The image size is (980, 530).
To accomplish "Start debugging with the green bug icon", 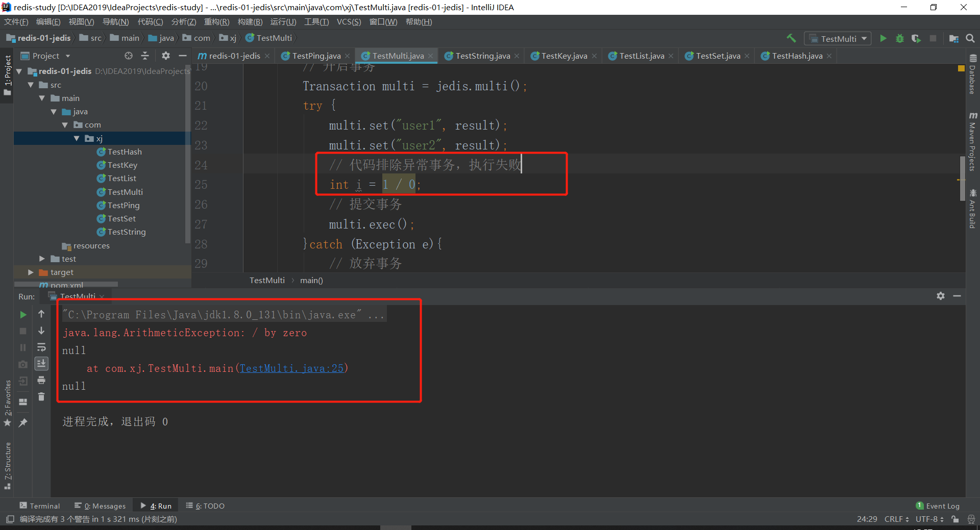I will pyautogui.click(x=900, y=38).
